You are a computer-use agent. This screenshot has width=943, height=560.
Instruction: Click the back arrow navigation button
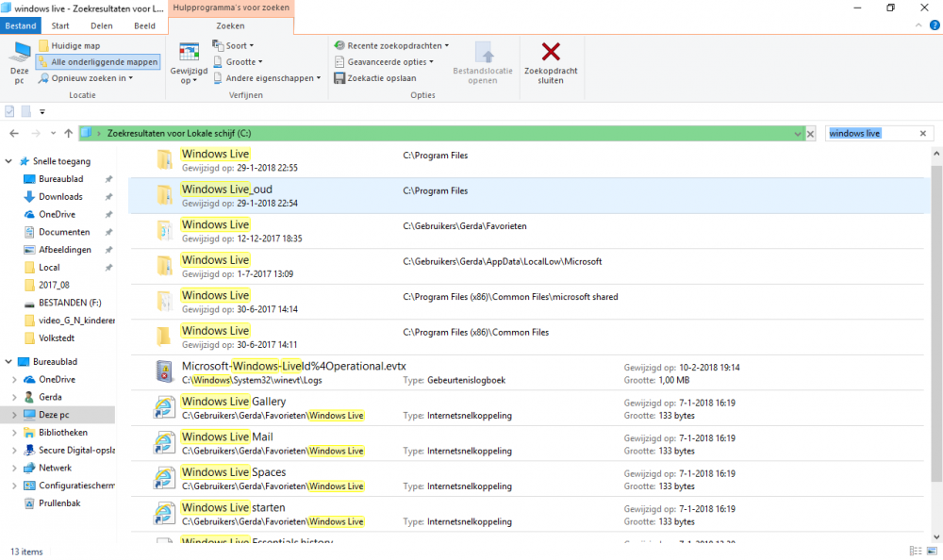coord(14,134)
